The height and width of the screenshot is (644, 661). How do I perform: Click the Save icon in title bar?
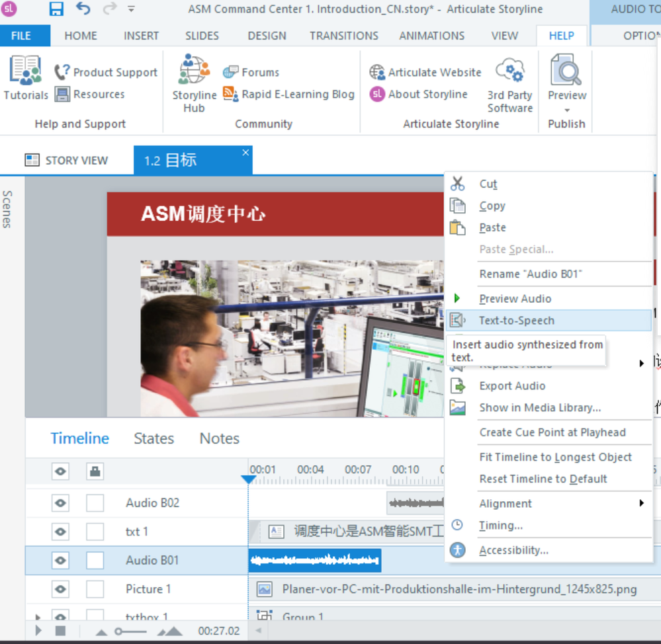coord(56,9)
